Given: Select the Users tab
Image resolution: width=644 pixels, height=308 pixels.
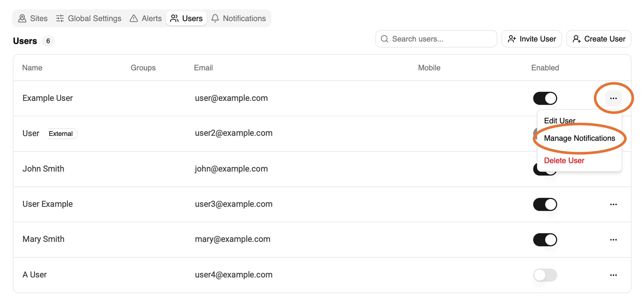Looking at the screenshot, I should pyautogui.click(x=186, y=18).
